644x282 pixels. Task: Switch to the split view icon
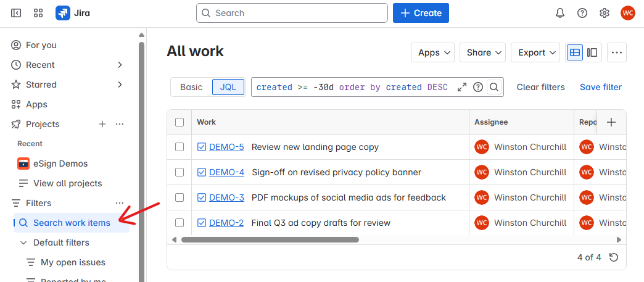pos(592,52)
